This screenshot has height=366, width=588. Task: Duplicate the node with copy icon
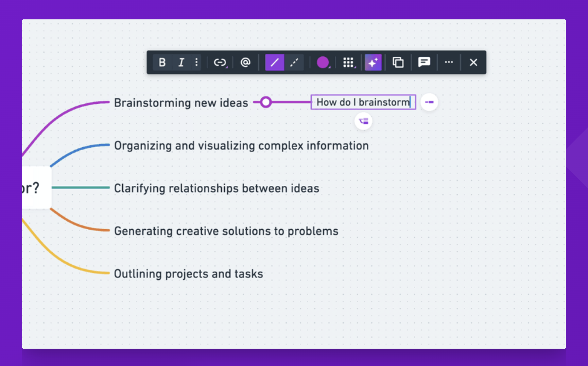398,62
